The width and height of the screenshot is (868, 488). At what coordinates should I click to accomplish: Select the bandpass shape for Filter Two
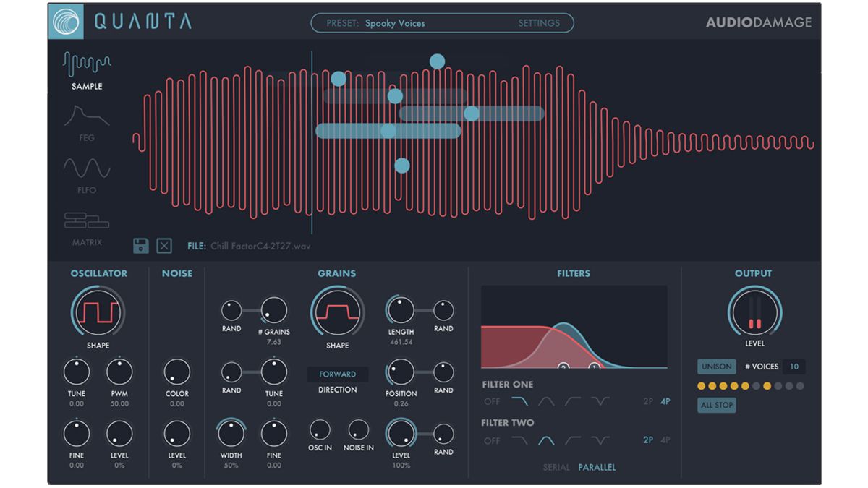click(546, 440)
